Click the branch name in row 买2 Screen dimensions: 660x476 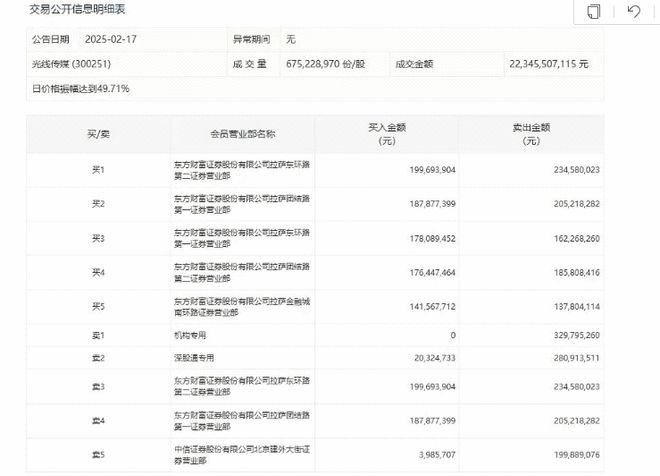pyautogui.click(x=242, y=204)
